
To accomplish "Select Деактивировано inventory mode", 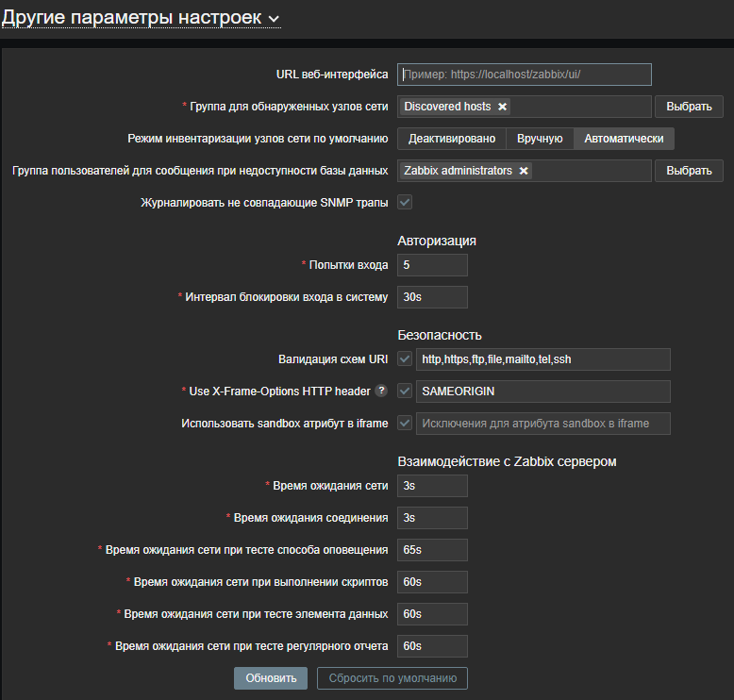I will tap(451, 139).
